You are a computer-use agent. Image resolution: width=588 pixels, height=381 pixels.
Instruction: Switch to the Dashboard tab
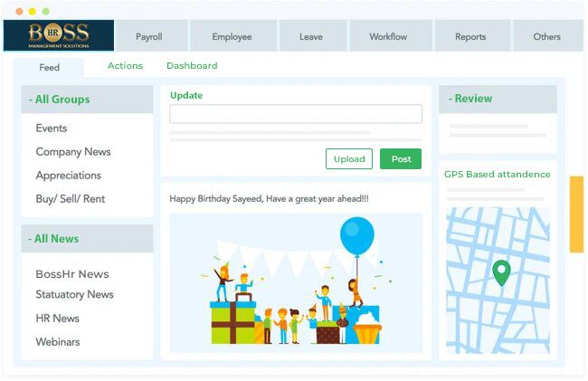pos(192,66)
